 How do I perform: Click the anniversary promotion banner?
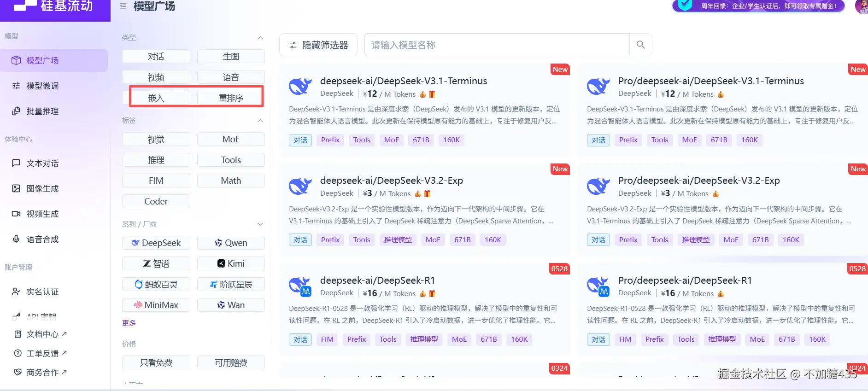(x=758, y=6)
